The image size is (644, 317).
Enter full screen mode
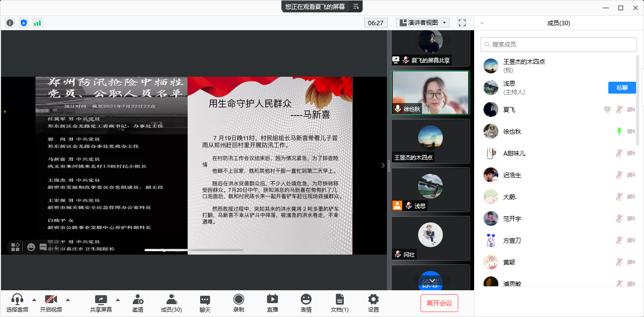462,23
